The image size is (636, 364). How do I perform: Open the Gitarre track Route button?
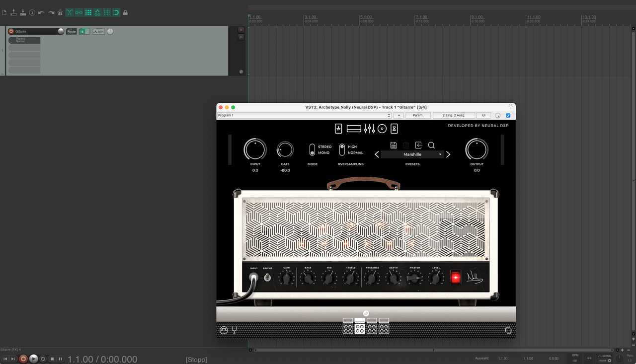pos(72,31)
